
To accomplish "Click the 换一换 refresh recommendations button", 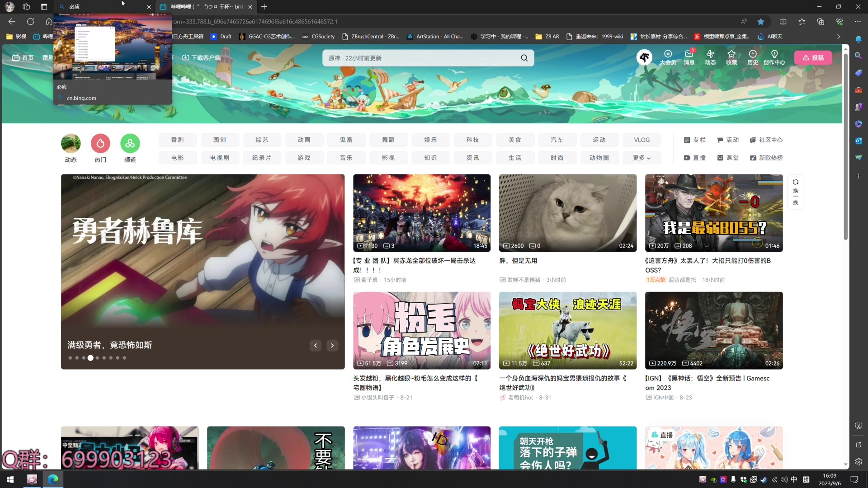I will [x=796, y=192].
